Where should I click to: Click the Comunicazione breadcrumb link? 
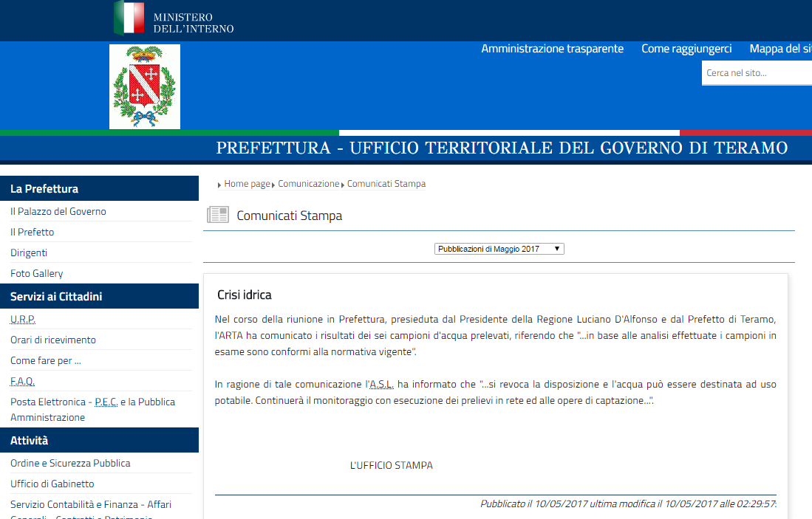pos(308,184)
